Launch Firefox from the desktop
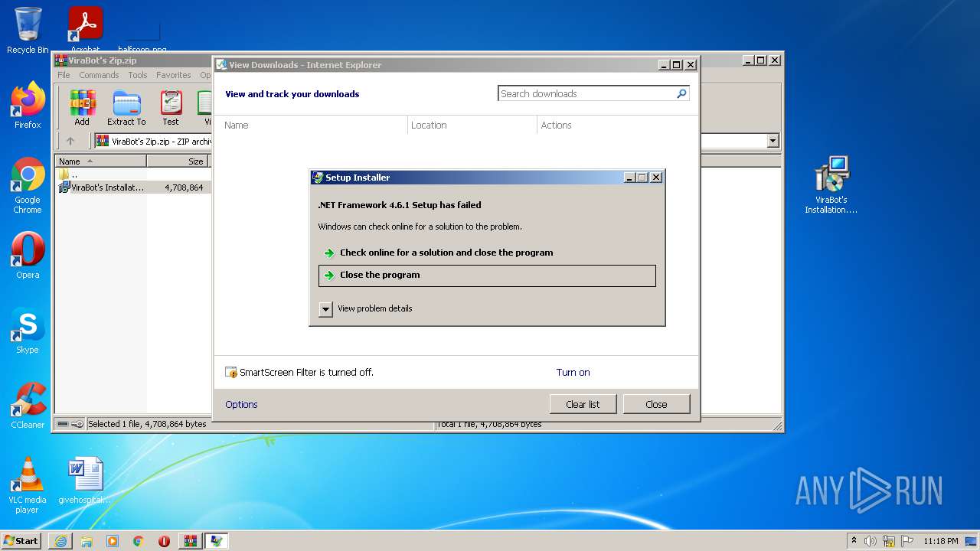This screenshot has height=551, width=980. pos(28,106)
